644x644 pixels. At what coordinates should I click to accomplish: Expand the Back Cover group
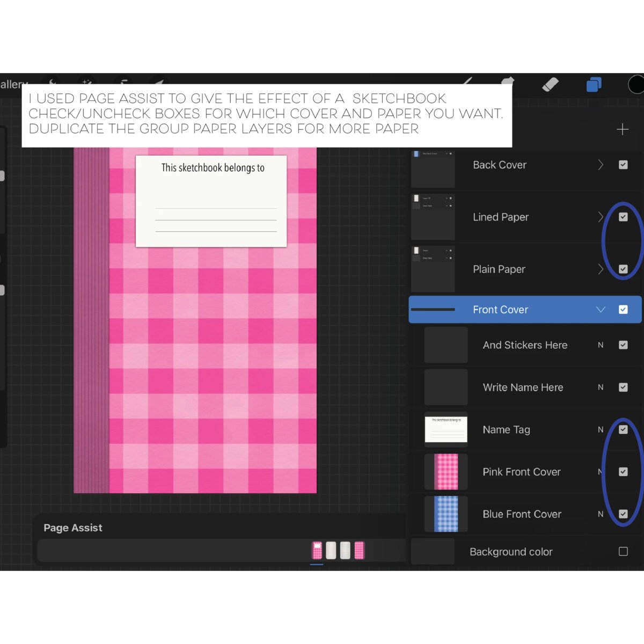click(x=601, y=165)
